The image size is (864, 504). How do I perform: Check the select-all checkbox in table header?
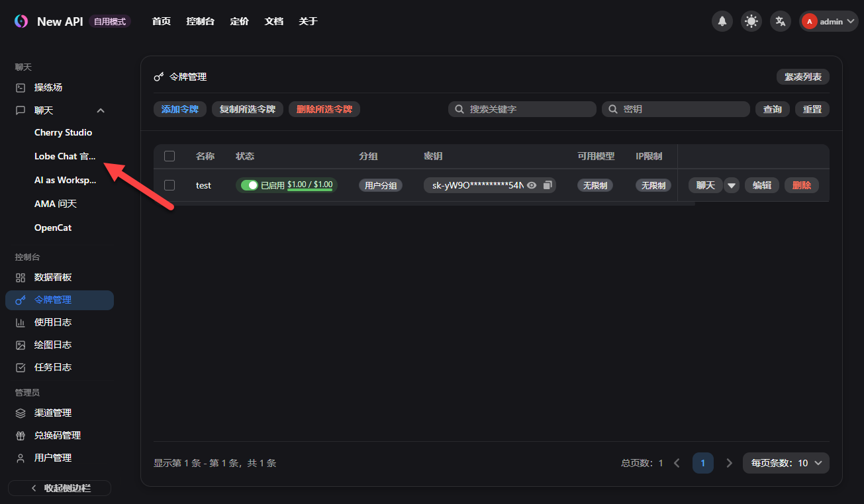pyautogui.click(x=169, y=156)
